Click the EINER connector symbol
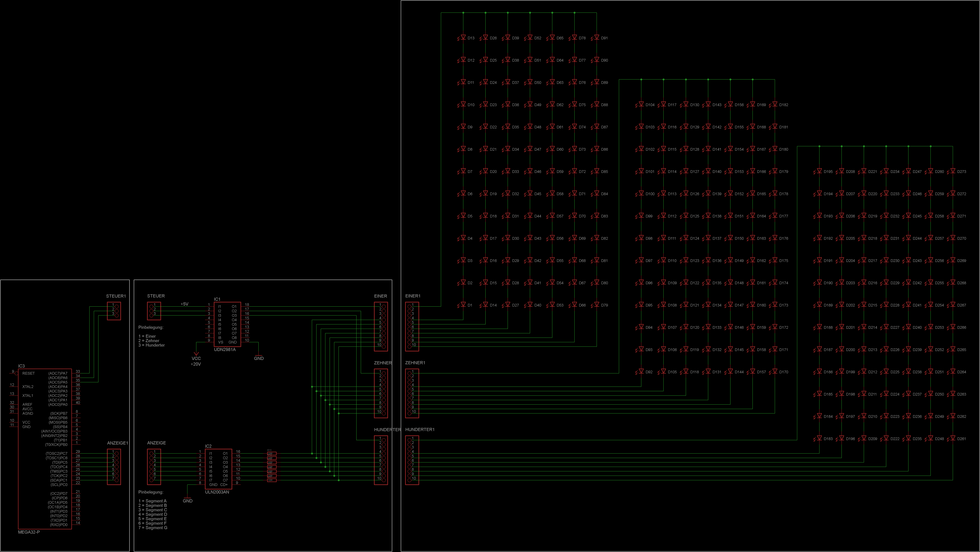Image resolution: width=980 pixels, height=552 pixels. coord(381,327)
